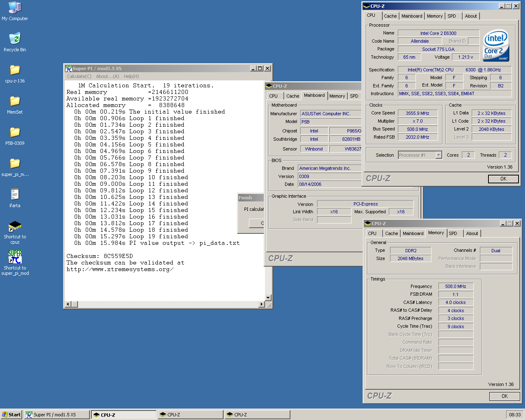This screenshot has height=420, width=525.
Task: Select CPU tab in the Mainboard CPU-Z window
Action: point(274,96)
